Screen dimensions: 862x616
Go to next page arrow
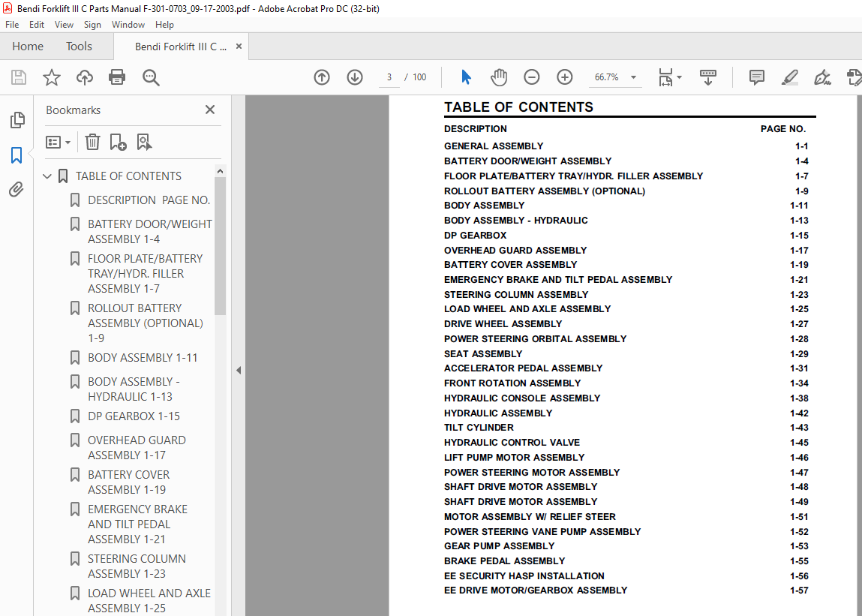coord(355,77)
